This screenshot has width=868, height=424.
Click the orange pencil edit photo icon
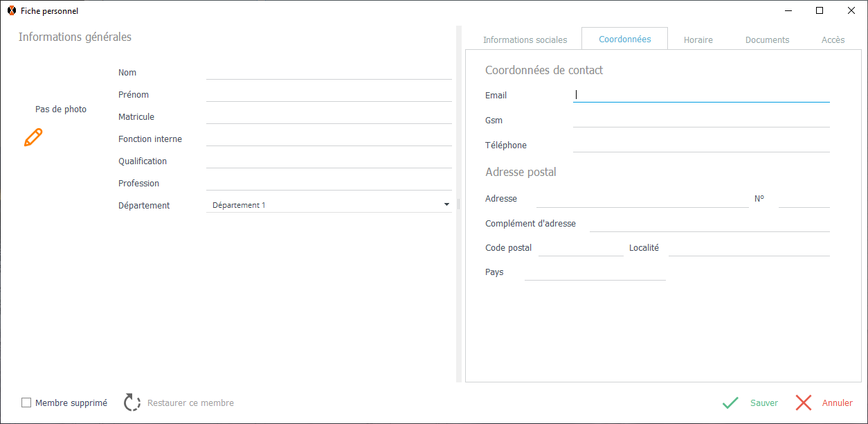tap(33, 137)
